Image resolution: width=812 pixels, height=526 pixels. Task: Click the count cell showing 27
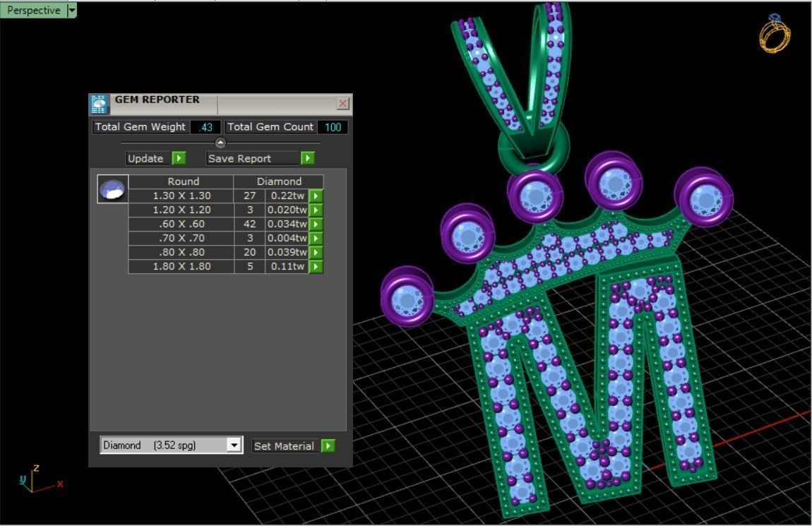pos(250,196)
